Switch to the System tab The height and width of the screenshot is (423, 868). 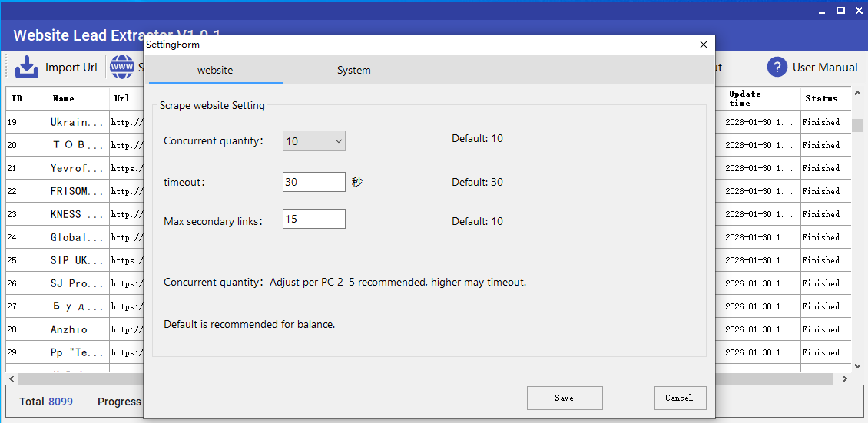[x=353, y=71]
